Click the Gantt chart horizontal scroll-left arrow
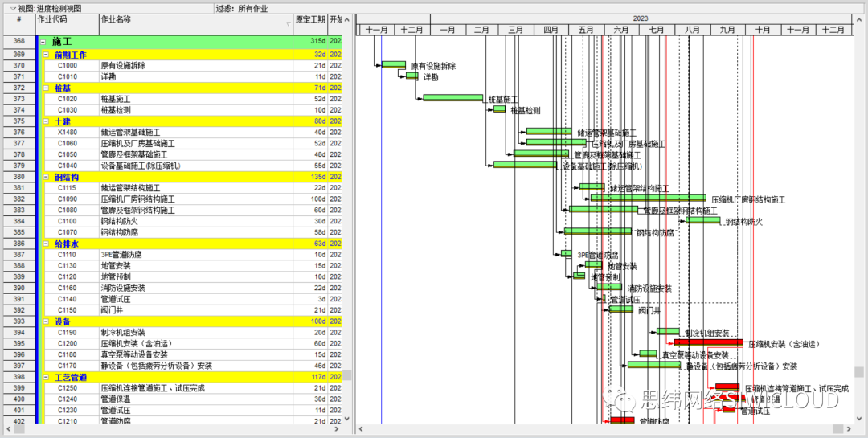 tap(360, 429)
